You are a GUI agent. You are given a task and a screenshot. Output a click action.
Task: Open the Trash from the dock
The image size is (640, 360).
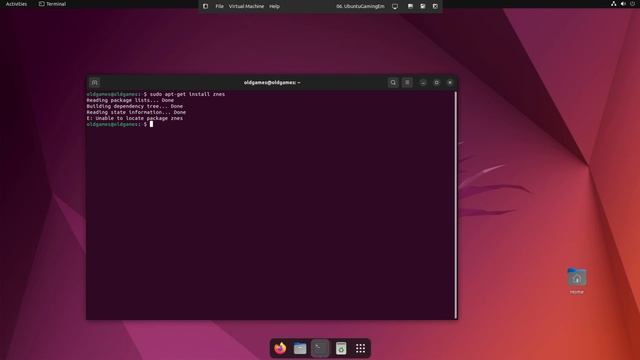341,348
